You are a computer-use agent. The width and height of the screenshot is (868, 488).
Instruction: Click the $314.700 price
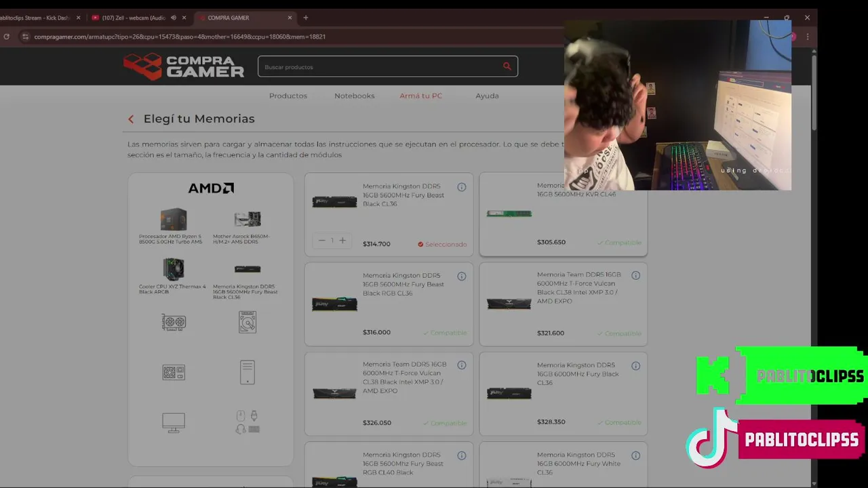(376, 244)
